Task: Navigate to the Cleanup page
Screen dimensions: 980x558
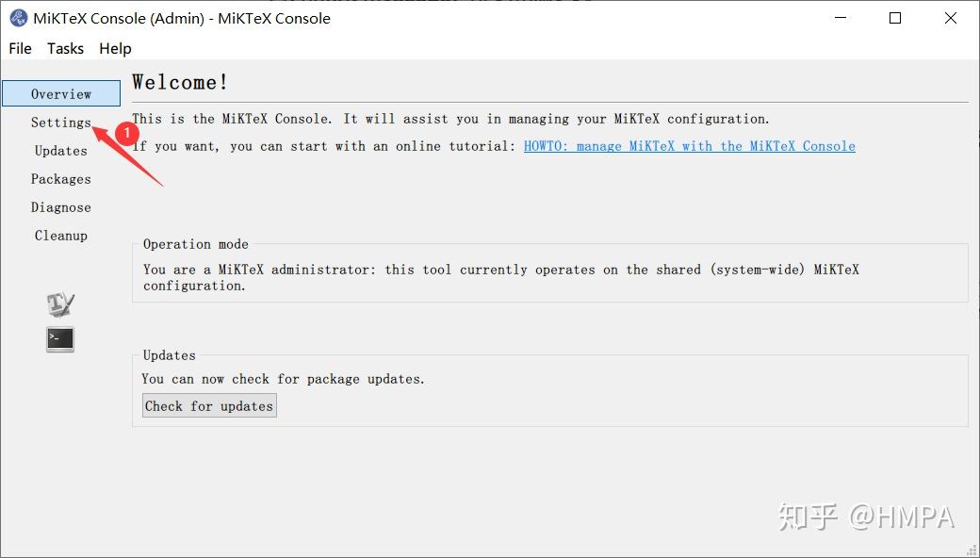Action: click(x=61, y=236)
